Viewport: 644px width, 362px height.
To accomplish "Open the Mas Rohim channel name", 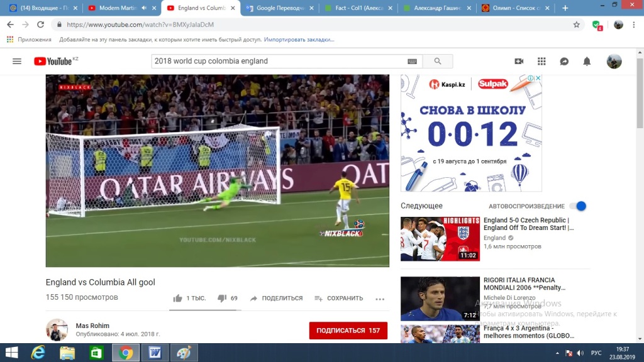I will (x=92, y=326).
